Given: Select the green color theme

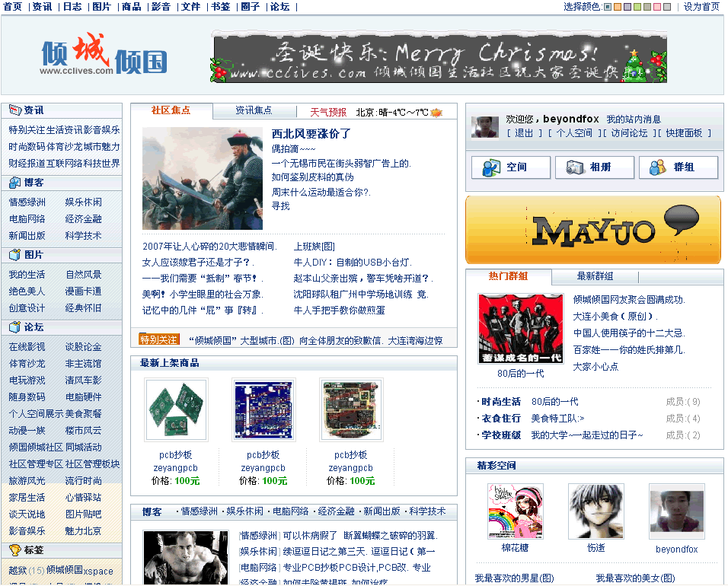Looking at the screenshot, I should click(x=637, y=7).
